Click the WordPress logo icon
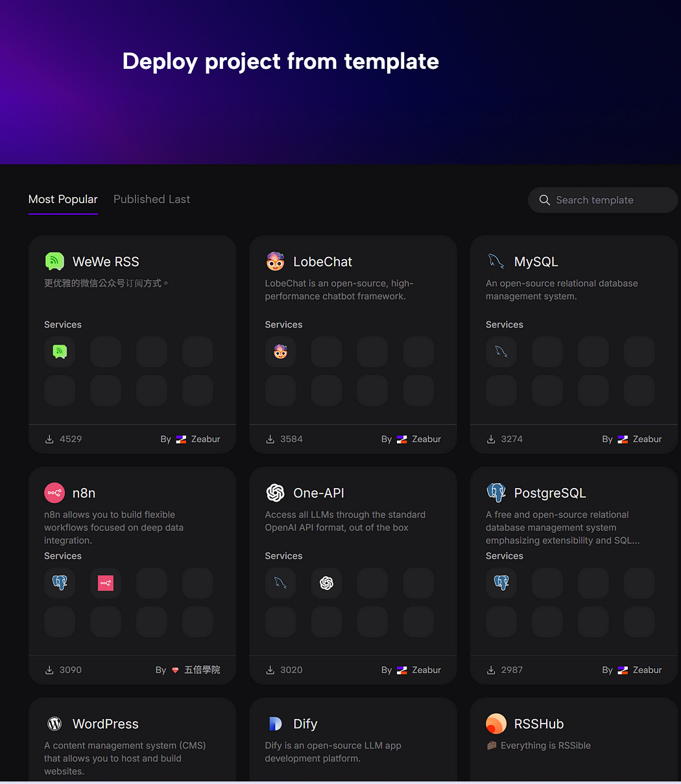 click(54, 724)
